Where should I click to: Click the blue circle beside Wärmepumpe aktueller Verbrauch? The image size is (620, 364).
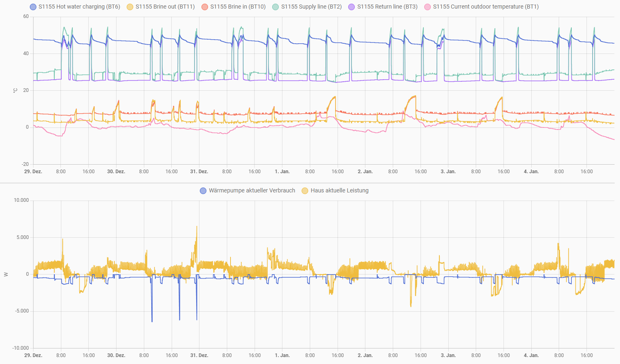click(203, 191)
